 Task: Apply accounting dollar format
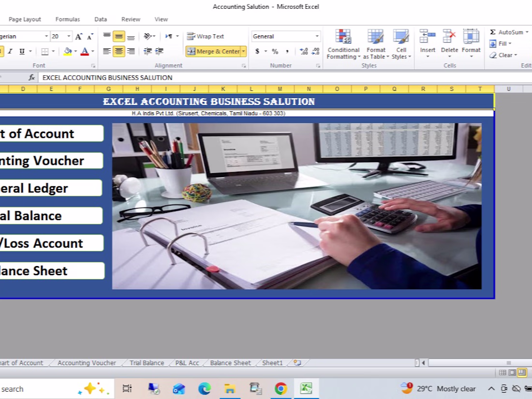[x=257, y=51]
